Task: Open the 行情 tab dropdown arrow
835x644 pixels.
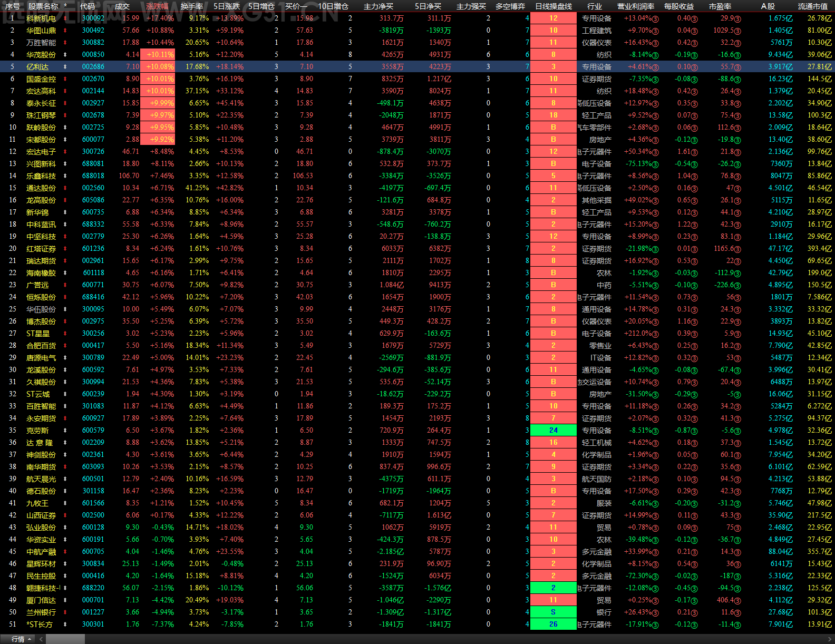Action: [30, 639]
